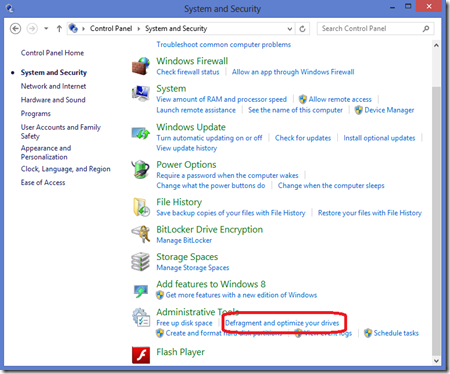
Task: Click Save backup copies with File History
Action: click(x=231, y=213)
